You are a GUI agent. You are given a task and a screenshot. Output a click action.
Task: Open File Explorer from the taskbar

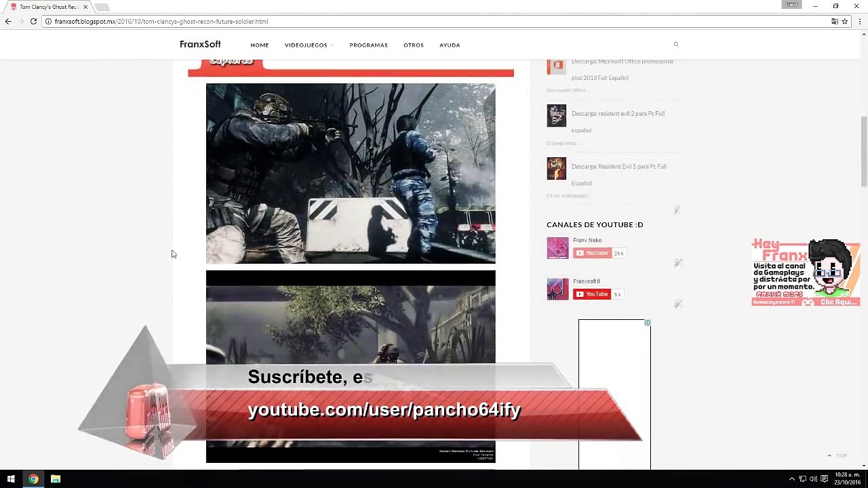click(x=56, y=479)
